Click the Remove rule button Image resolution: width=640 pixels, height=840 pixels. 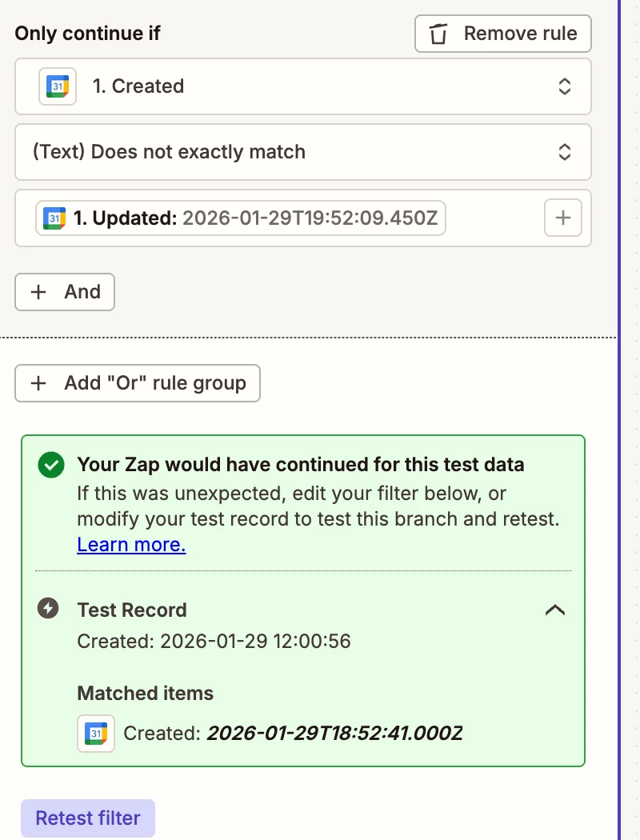point(502,34)
